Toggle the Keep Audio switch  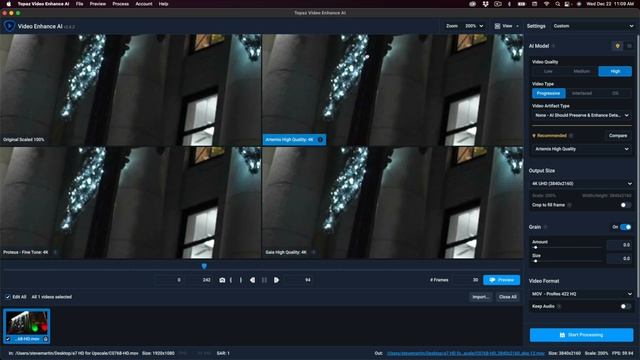click(626, 306)
